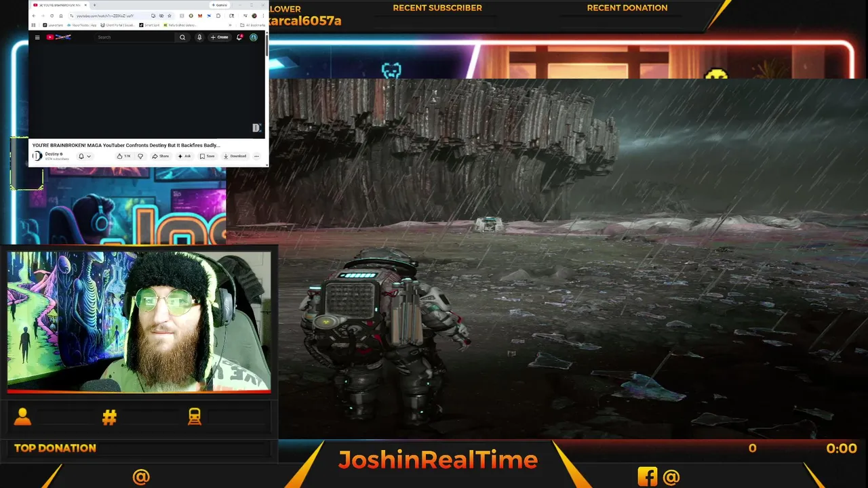Open a new Chrome tab
This screenshot has width=868, height=488.
94,5
